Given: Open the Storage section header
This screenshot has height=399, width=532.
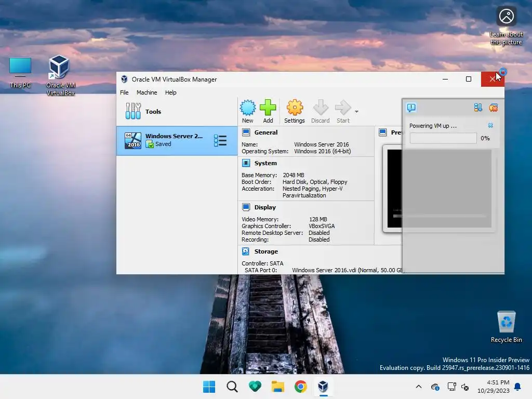Looking at the screenshot, I should (x=266, y=251).
